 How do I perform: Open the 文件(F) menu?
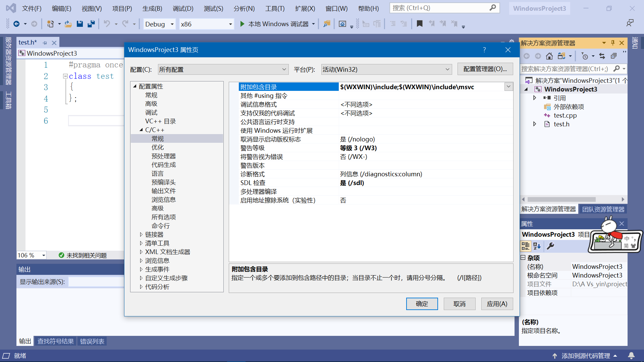click(32, 8)
